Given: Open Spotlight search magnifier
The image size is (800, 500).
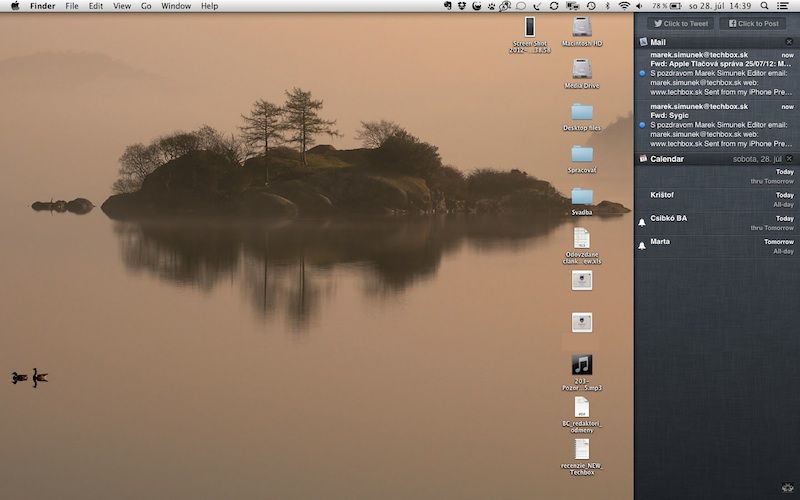Looking at the screenshot, I should [764, 6].
